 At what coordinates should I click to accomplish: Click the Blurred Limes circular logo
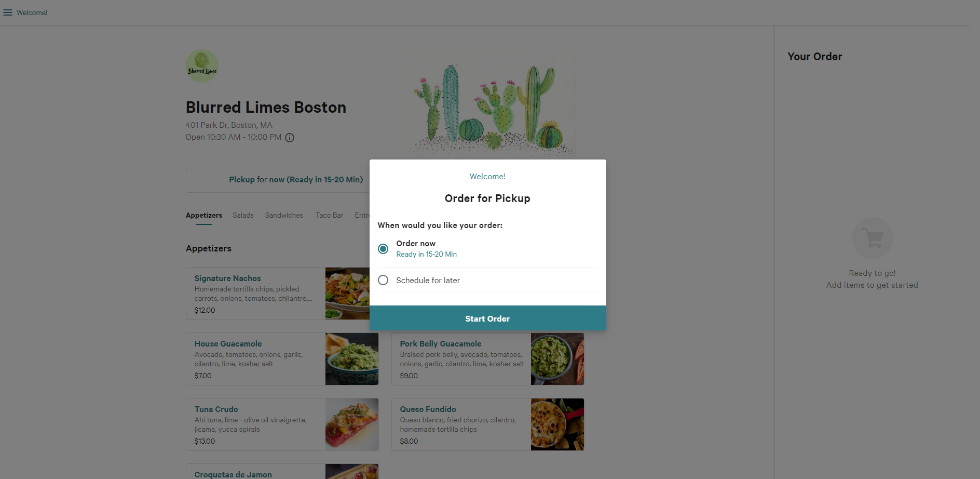[201, 65]
